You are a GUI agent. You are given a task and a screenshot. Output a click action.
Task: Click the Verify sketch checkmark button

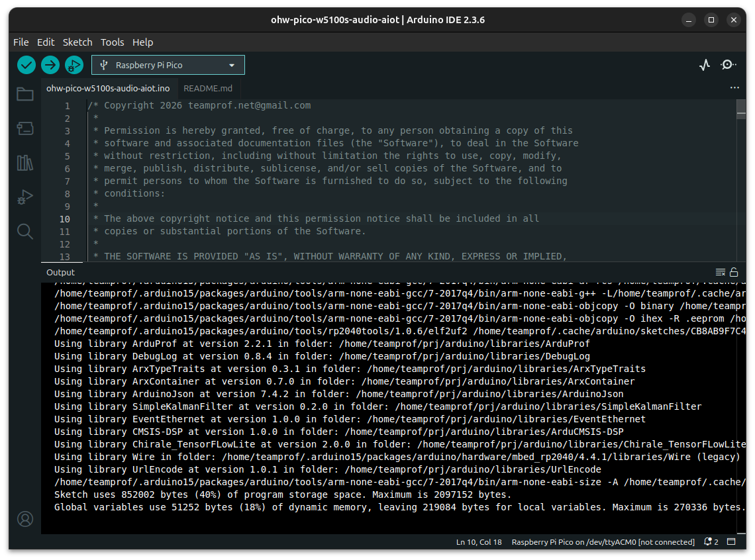click(x=26, y=65)
